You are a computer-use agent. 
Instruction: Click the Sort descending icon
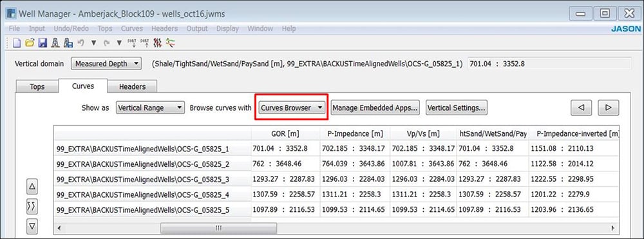[131, 43]
